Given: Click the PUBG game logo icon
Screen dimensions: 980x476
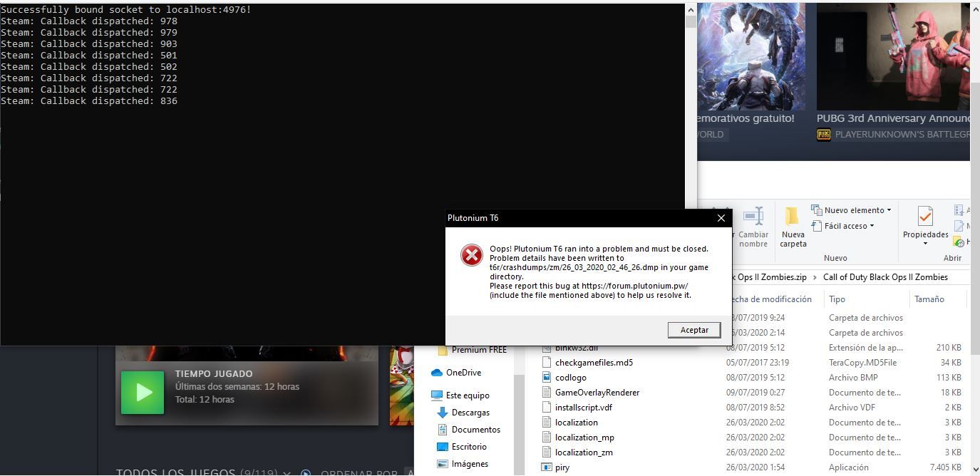Looking at the screenshot, I should (x=824, y=135).
